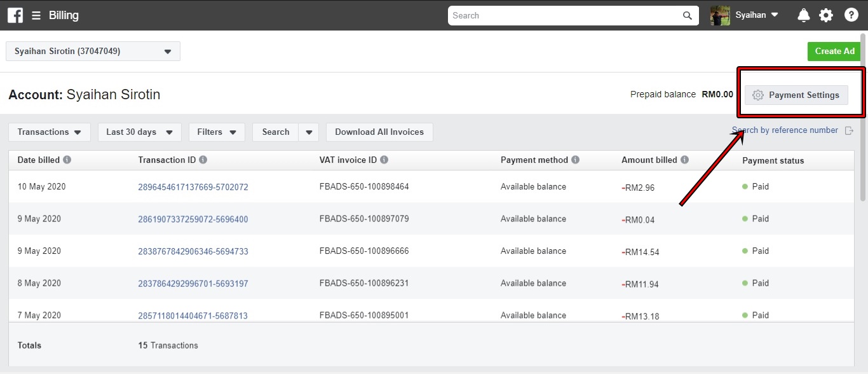Expand the arrow next to Search button
Screen dimensions: 868x374
[309, 132]
